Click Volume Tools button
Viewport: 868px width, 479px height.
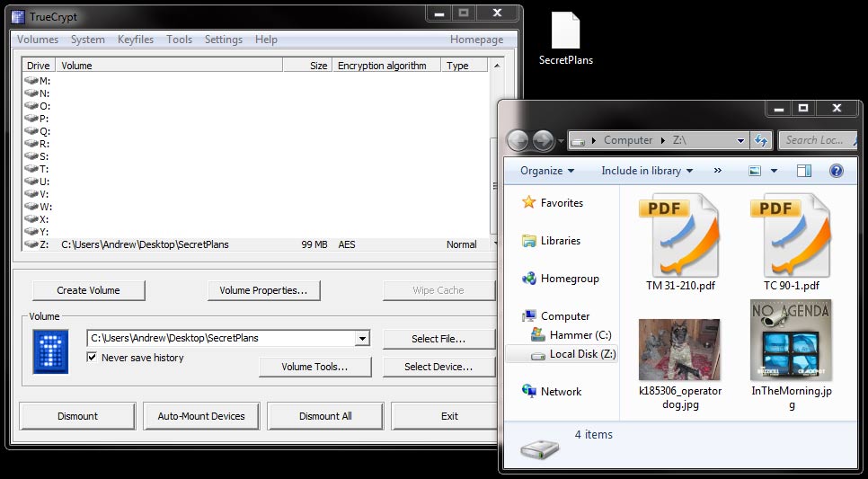(x=315, y=367)
